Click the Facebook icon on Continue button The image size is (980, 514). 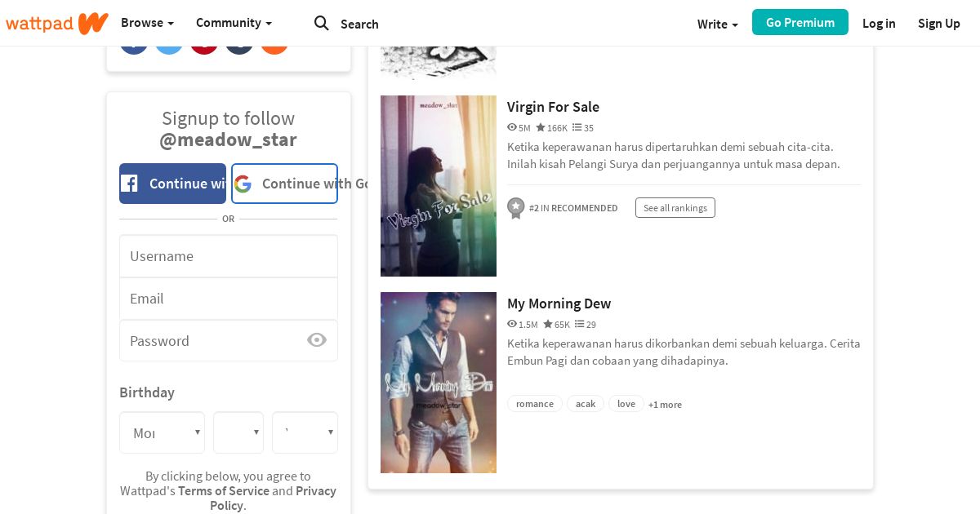click(130, 184)
